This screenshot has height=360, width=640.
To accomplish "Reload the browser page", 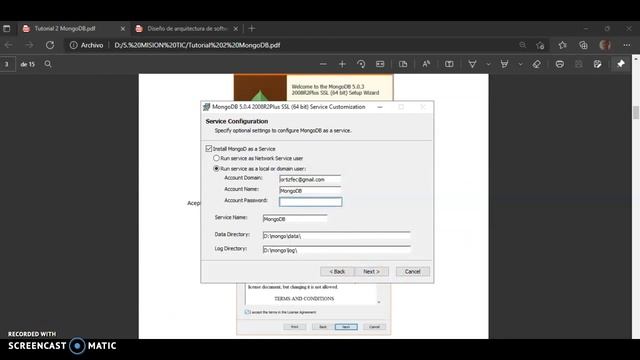I will click(x=50, y=45).
